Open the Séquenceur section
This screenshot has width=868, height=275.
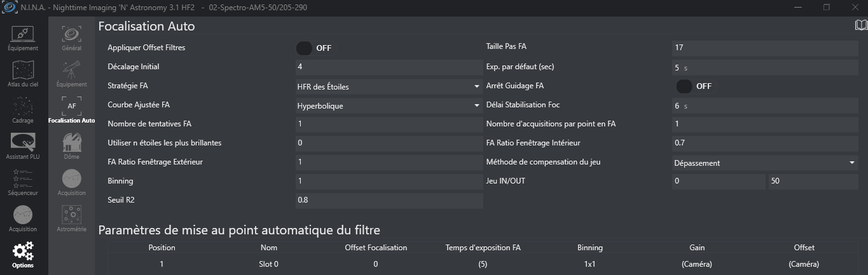pos(23,182)
